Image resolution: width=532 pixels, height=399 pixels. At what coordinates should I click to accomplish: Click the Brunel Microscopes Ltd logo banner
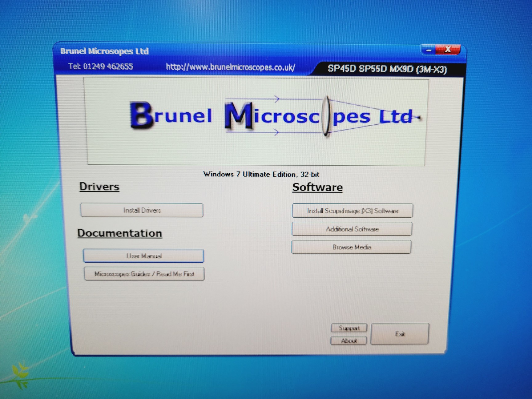pos(256,122)
